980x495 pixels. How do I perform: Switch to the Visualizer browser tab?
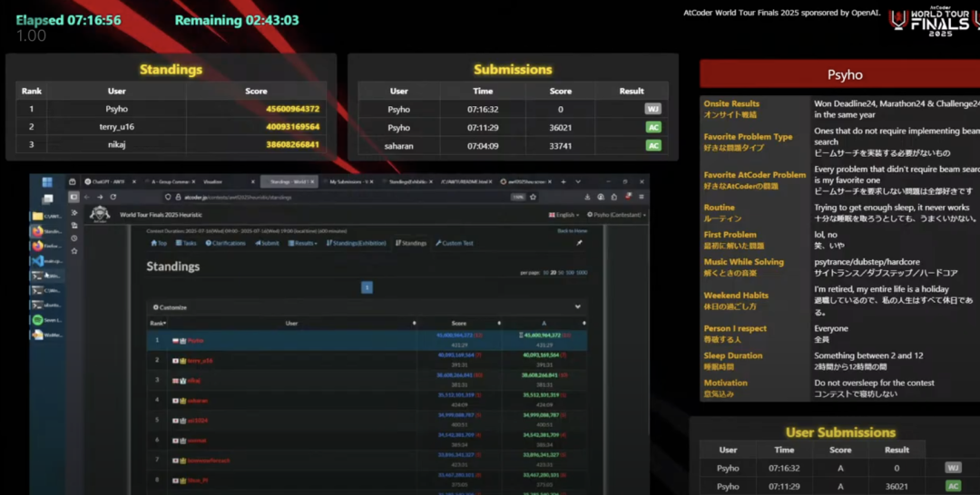coord(228,181)
